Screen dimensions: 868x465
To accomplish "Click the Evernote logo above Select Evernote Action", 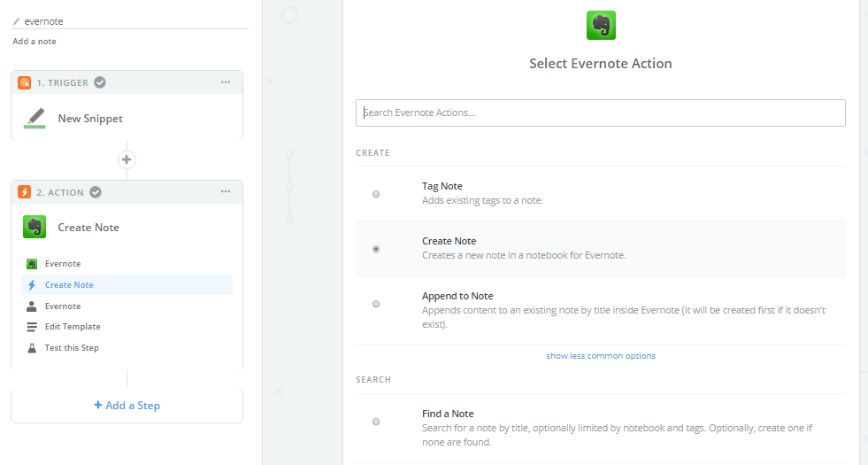I will point(601,25).
